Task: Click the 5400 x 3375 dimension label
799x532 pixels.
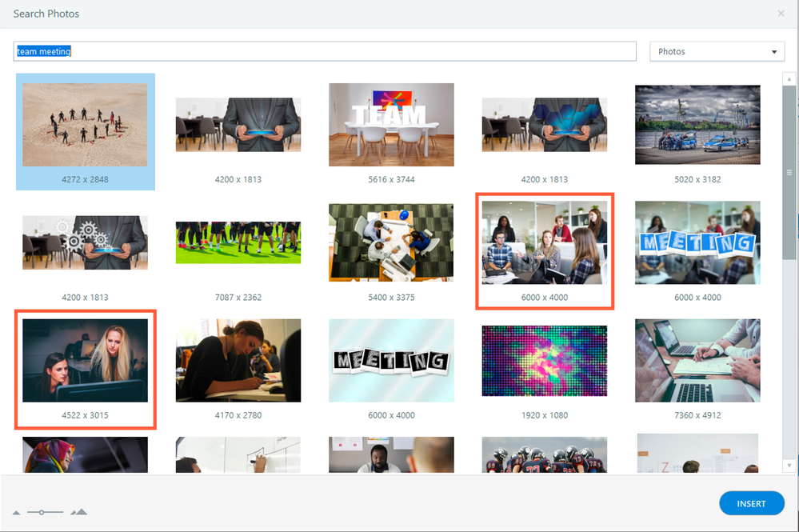Action: coord(391,297)
